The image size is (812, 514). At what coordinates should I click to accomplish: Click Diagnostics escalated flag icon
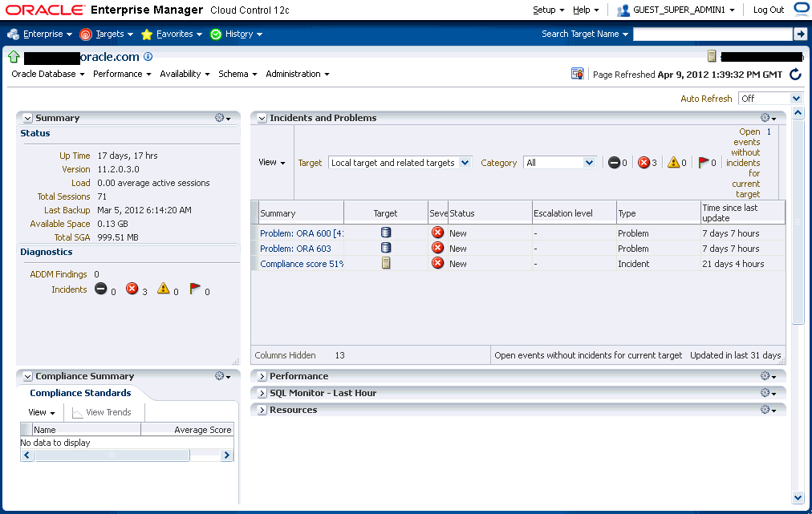point(195,289)
